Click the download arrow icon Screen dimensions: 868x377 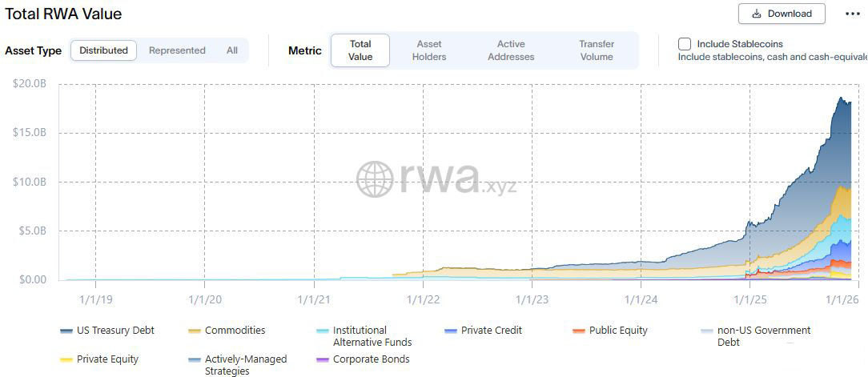(x=756, y=14)
